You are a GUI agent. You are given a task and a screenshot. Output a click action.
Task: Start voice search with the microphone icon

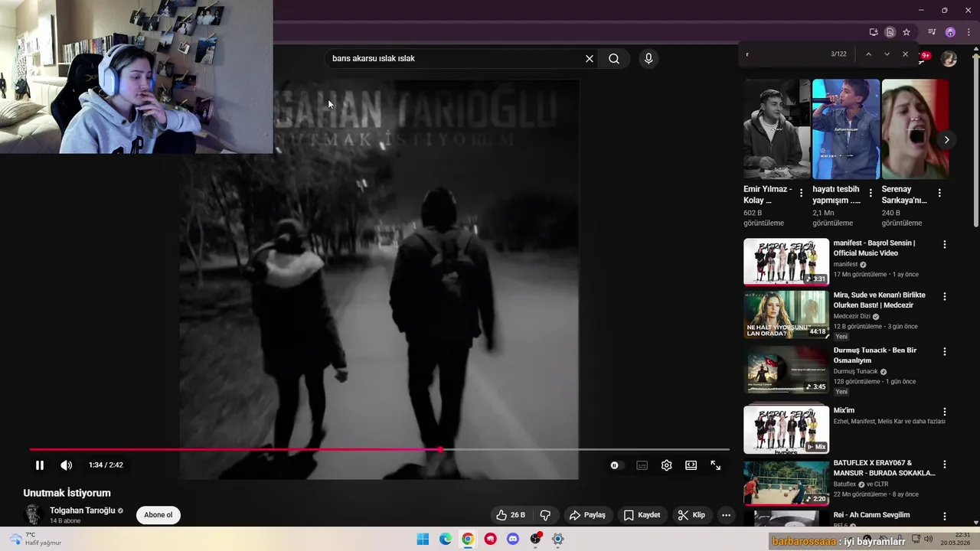[x=648, y=58]
